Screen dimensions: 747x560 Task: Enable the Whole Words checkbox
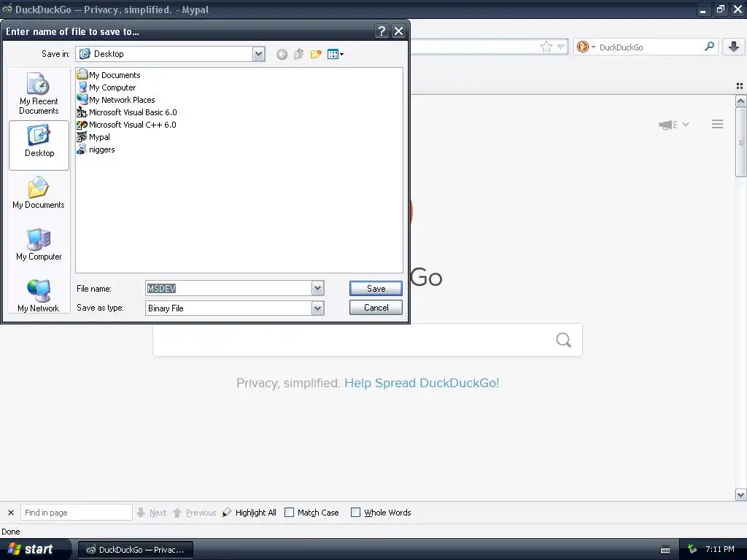point(355,513)
